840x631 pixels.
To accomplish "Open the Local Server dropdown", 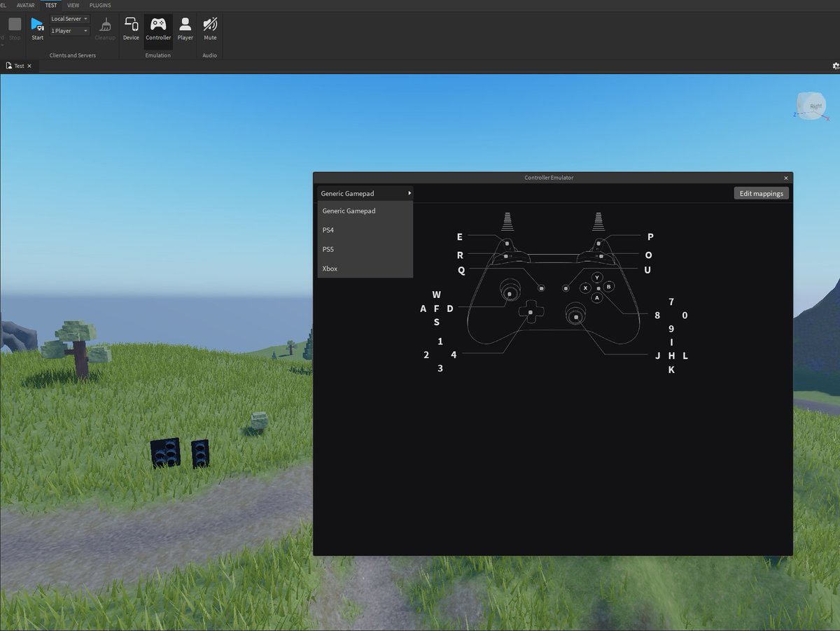I will [x=68, y=19].
